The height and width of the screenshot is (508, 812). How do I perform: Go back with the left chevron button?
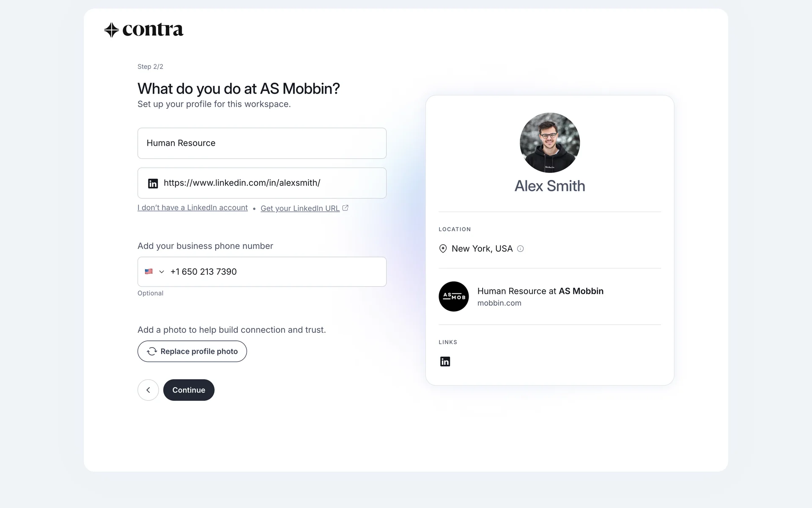click(148, 390)
